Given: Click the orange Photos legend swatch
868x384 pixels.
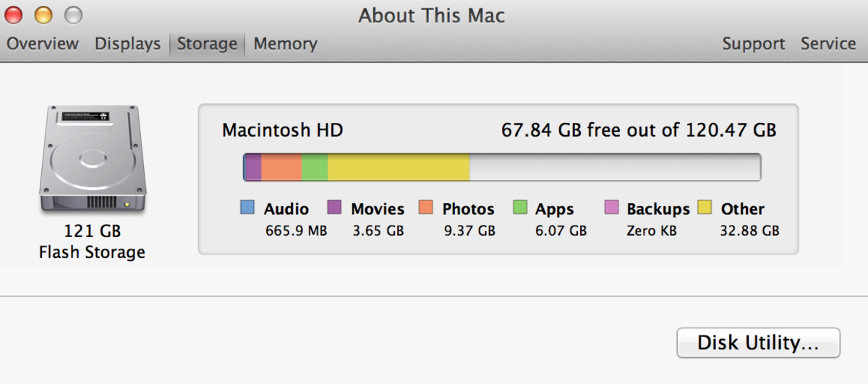Looking at the screenshot, I should [x=426, y=208].
